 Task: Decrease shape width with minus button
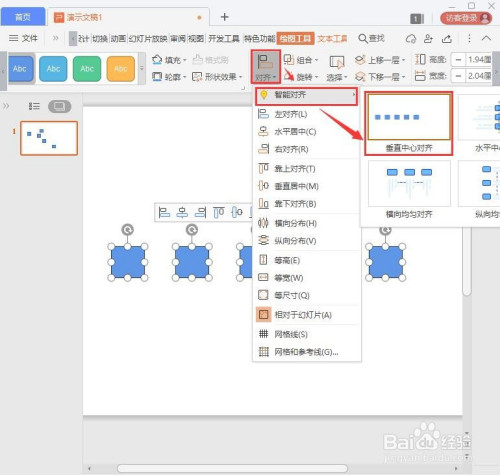point(458,76)
